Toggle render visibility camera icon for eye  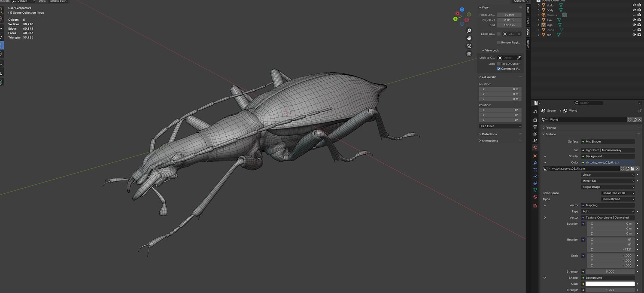(639, 20)
